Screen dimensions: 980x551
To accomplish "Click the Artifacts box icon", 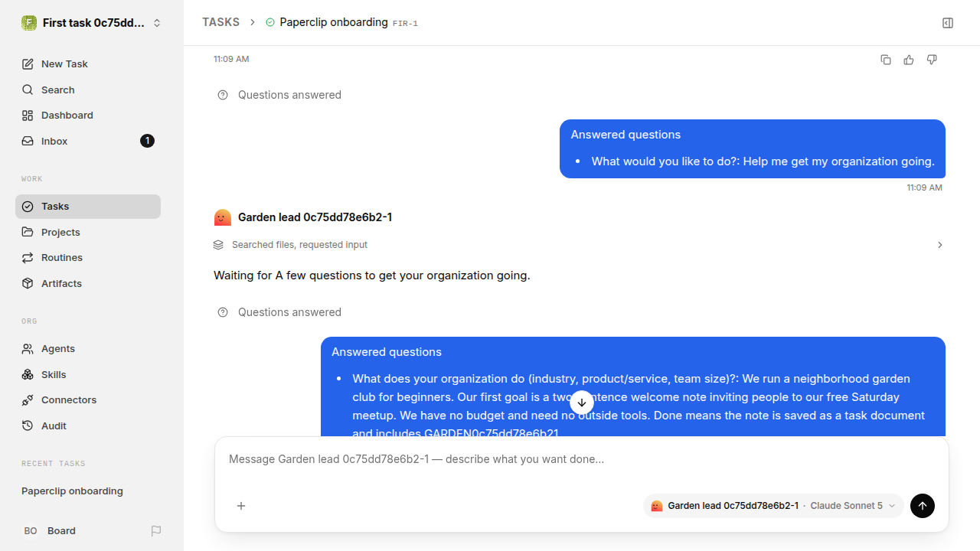I will 28,284.
